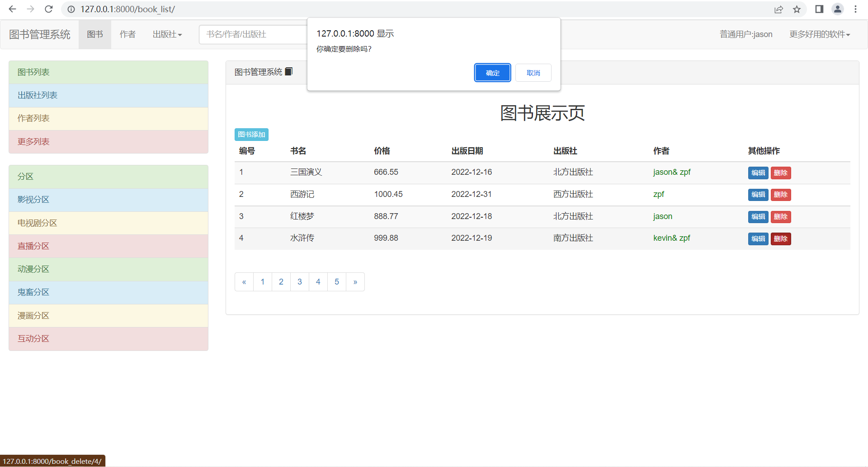Select the 漫画分区 sidebar item
The height and width of the screenshot is (467, 868).
[x=108, y=316]
